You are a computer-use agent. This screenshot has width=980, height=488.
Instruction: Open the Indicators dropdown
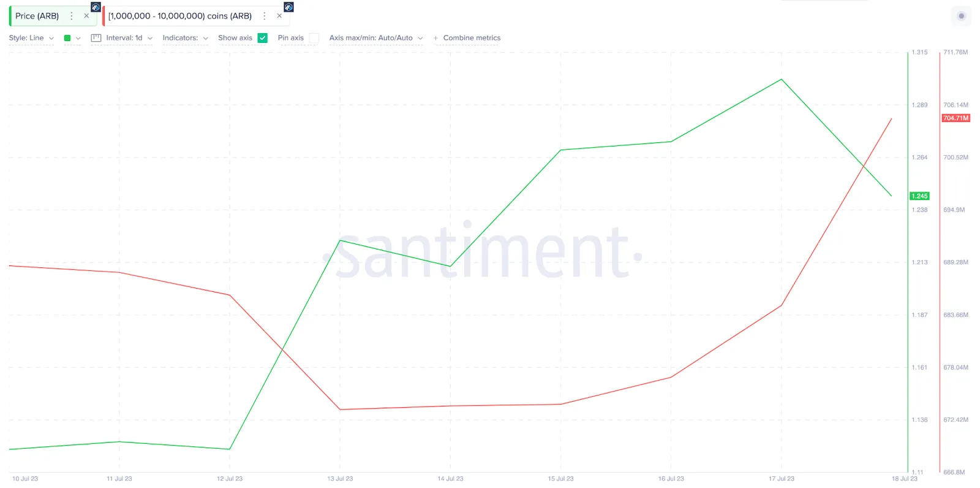pos(185,38)
